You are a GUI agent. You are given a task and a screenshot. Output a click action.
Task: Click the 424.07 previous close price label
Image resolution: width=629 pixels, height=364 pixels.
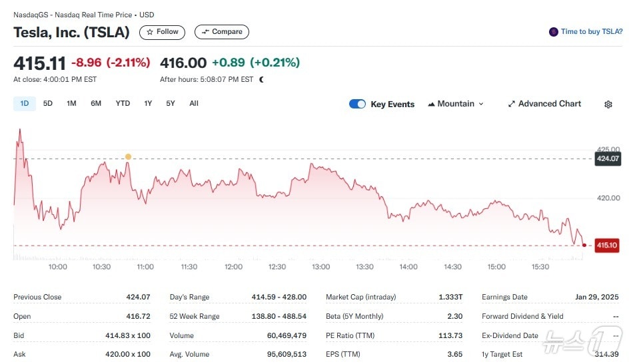click(x=608, y=158)
